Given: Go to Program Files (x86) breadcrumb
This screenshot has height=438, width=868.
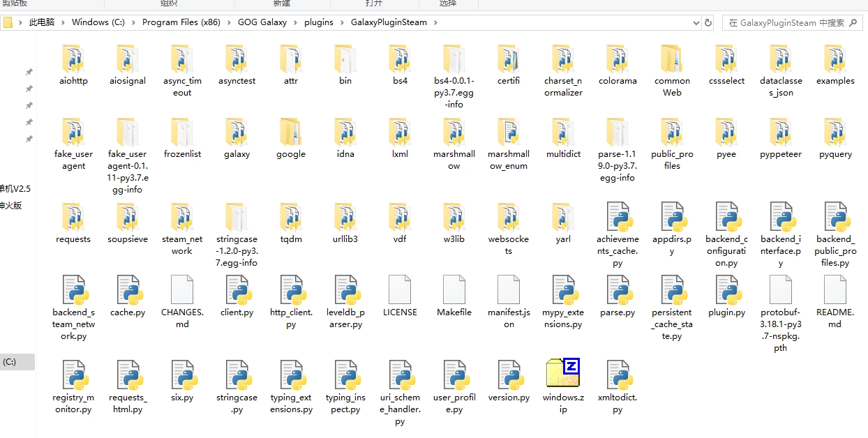Looking at the screenshot, I should (181, 22).
